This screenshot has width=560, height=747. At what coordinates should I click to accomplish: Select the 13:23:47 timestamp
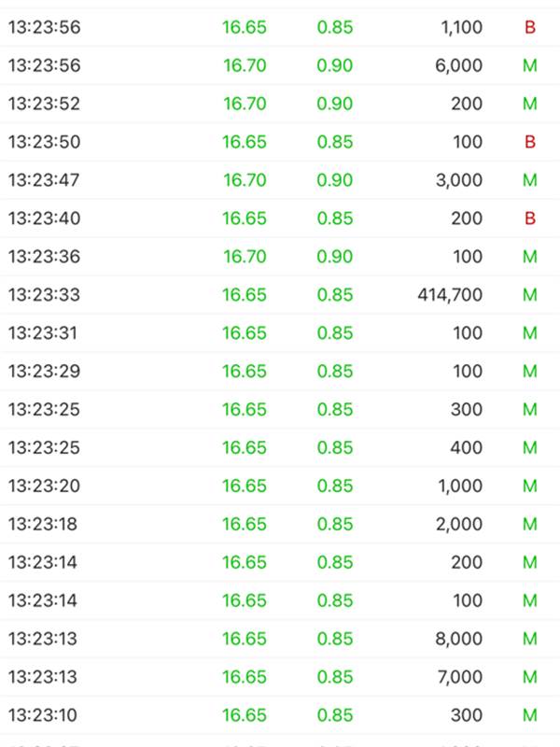(44, 180)
